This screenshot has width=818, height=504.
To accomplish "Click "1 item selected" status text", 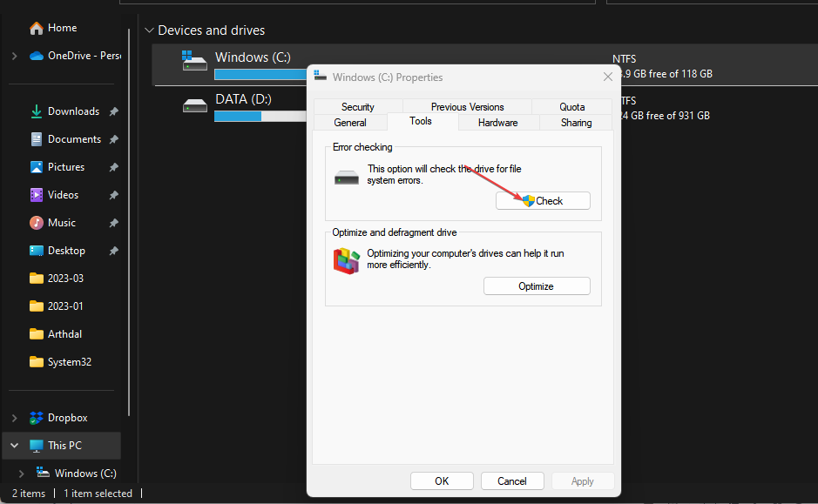I will (98, 493).
